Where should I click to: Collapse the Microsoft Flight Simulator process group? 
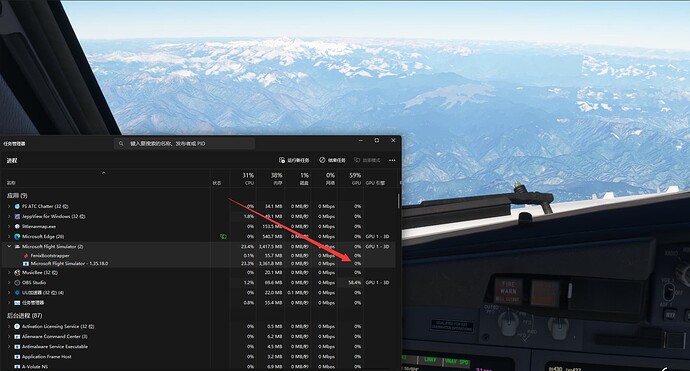(x=9, y=246)
